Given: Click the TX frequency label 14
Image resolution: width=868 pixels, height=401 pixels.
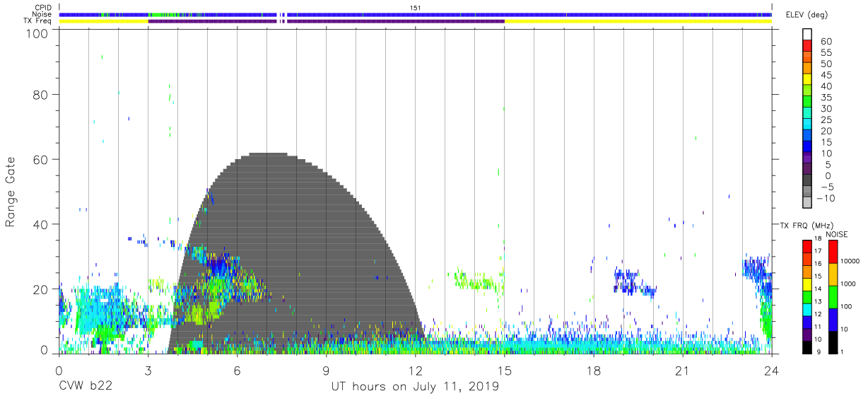Looking at the screenshot, I should coord(818,289).
